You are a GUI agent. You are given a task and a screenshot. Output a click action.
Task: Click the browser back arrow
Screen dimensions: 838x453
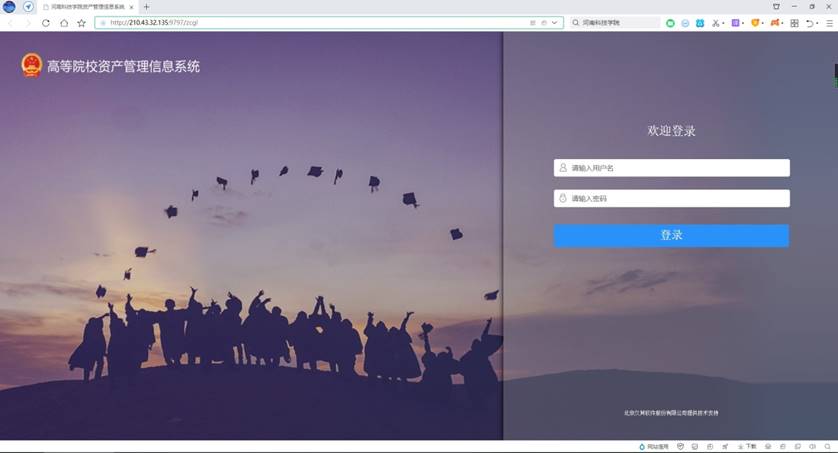tap(10, 23)
